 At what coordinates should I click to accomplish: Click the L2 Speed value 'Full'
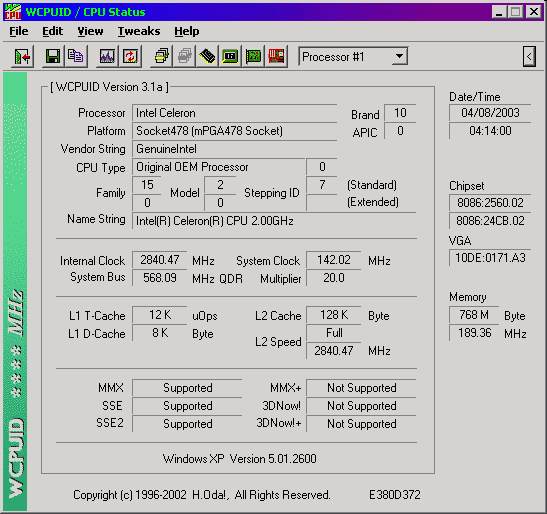pos(334,333)
